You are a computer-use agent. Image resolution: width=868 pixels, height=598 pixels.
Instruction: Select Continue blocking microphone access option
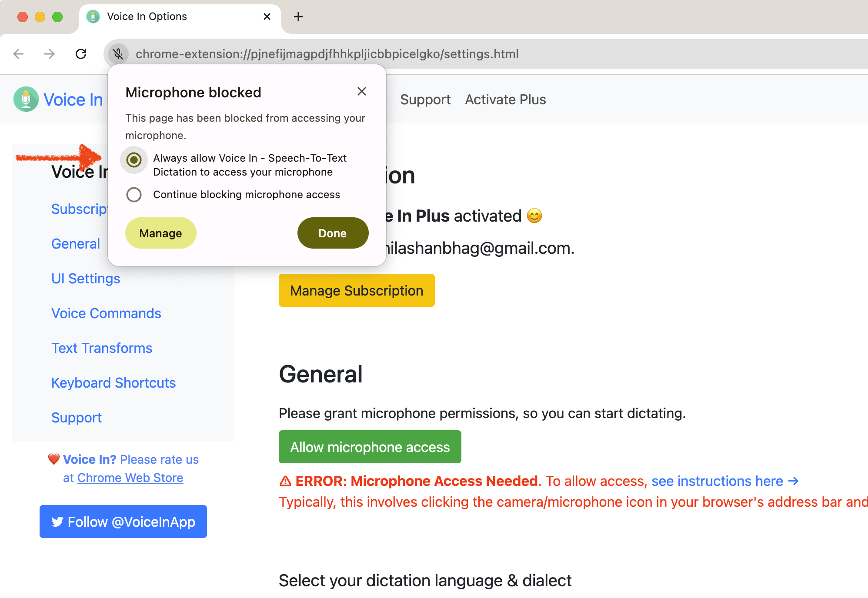pyautogui.click(x=134, y=195)
